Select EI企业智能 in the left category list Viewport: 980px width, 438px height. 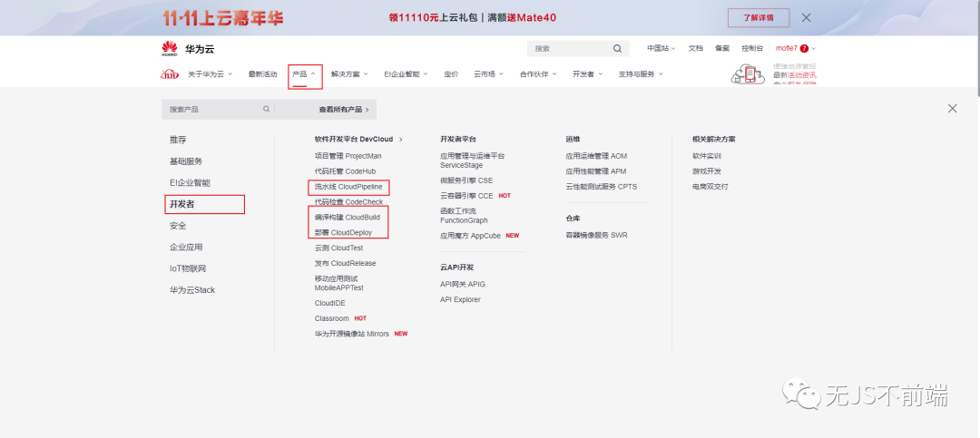pyautogui.click(x=190, y=183)
